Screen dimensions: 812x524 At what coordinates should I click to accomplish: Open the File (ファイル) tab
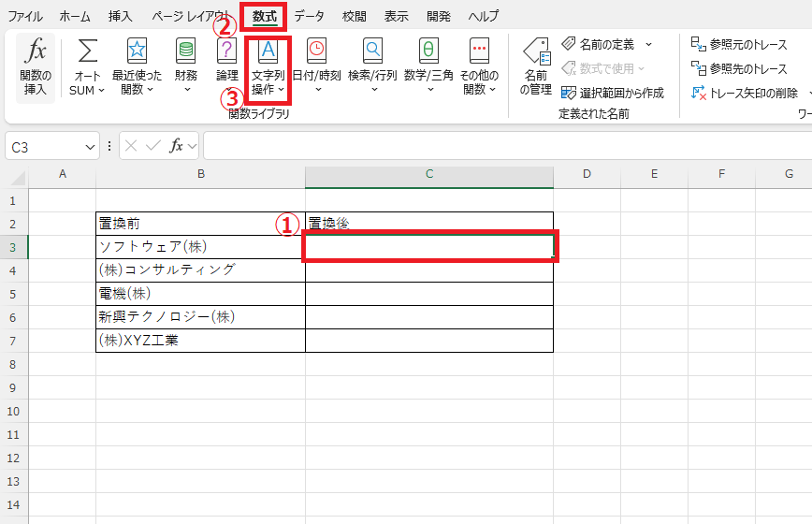[x=25, y=16]
